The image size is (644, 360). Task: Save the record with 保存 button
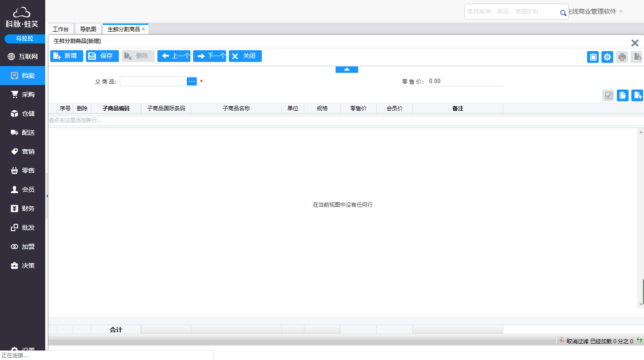[102, 56]
